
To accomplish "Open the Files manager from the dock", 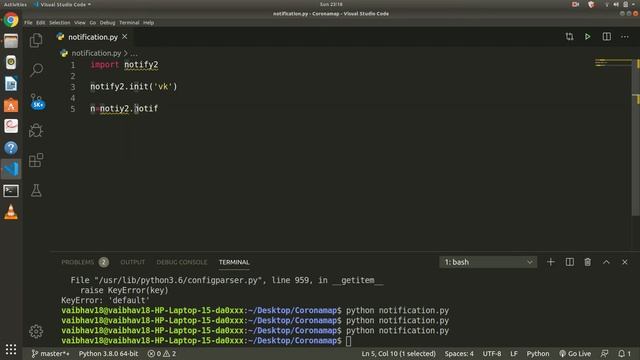I will coord(11,41).
